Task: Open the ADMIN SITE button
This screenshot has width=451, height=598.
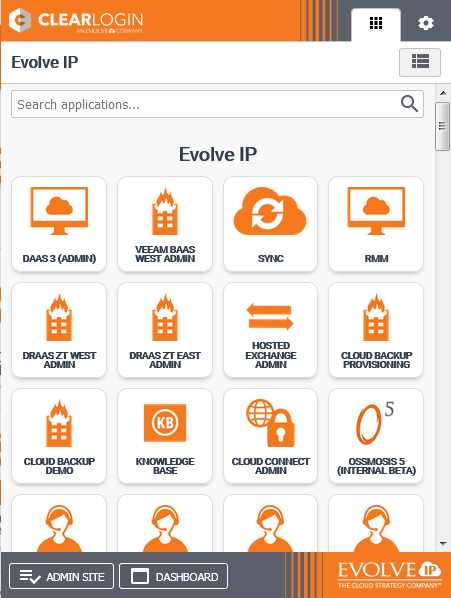Action: [x=61, y=576]
